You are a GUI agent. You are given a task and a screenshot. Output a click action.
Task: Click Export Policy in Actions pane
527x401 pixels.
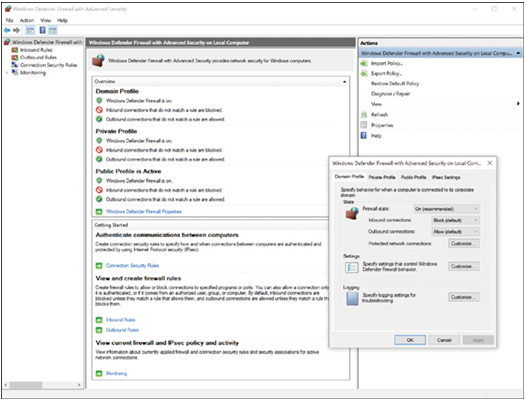(x=386, y=73)
